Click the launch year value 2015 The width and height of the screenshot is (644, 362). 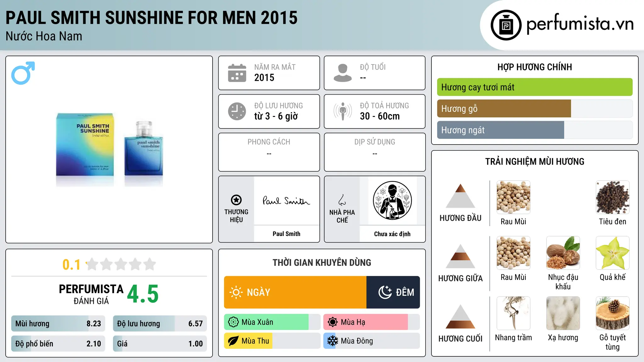pyautogui.click(x=264, y=78)
